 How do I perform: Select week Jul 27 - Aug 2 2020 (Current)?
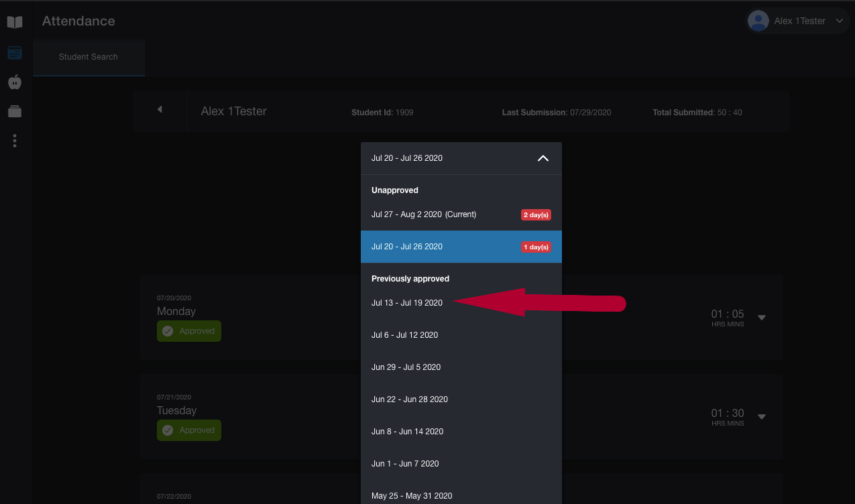point(461,214)
